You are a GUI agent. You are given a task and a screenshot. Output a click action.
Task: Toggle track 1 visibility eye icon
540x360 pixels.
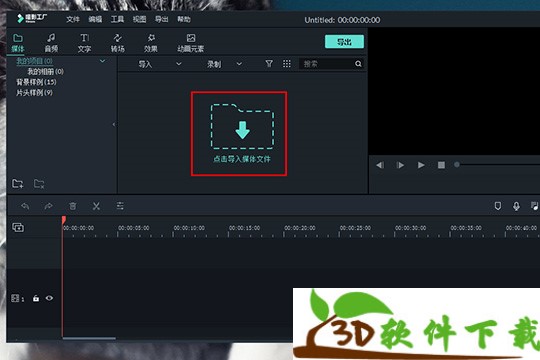click(x=49, y=298)
